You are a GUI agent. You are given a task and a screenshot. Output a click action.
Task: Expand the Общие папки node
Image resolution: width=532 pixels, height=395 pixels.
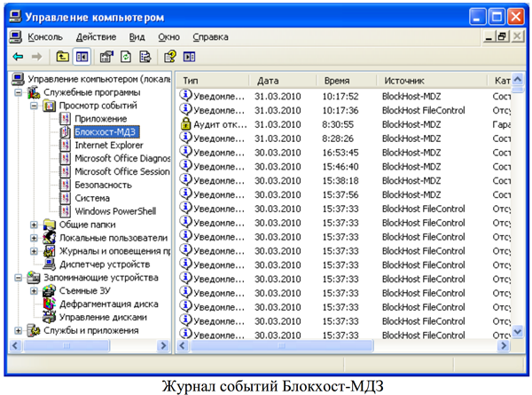click(34, 225)
